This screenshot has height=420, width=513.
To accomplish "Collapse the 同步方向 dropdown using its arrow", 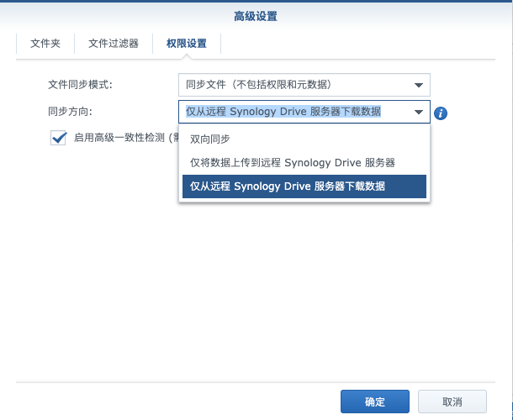I will pos(418,113).
